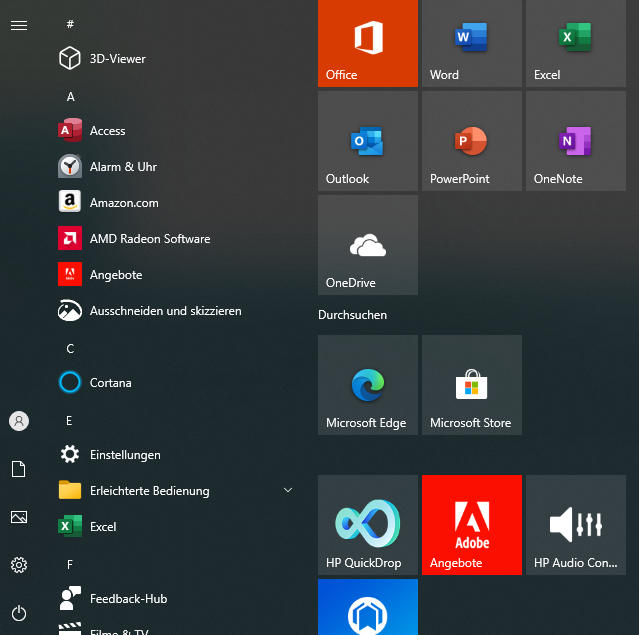The image size is (639, 635).
Task: Expand the Erleichterte Bedienung folder chevron
Action: (288, 490)
